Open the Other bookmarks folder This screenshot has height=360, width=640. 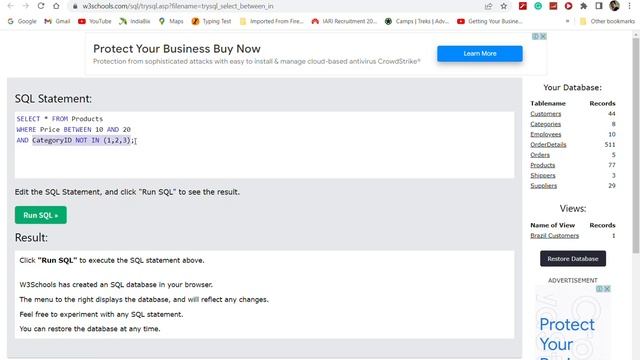[607, 21]
